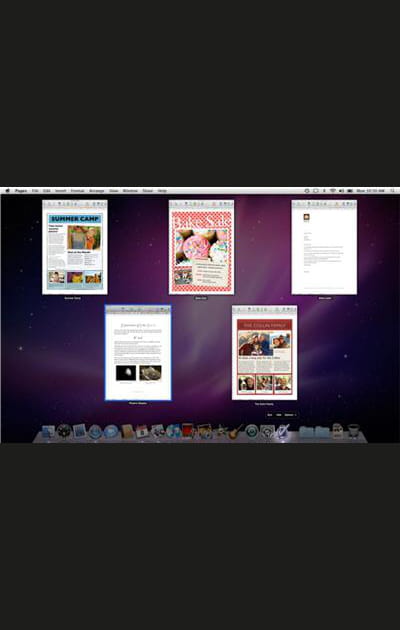The image size is (400, 630).
Task: Launch GarageBand guitar icon in Dock
Action: point(236,431)
